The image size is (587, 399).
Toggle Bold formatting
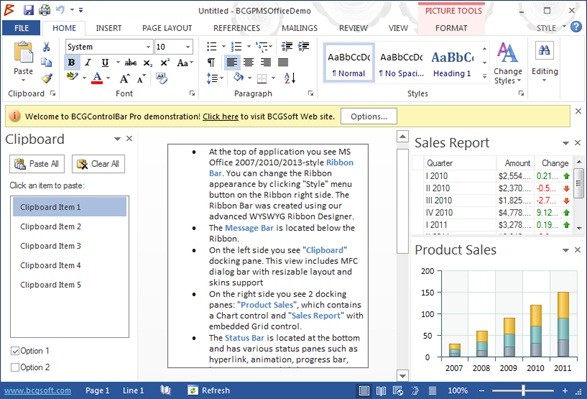(72, 63)
